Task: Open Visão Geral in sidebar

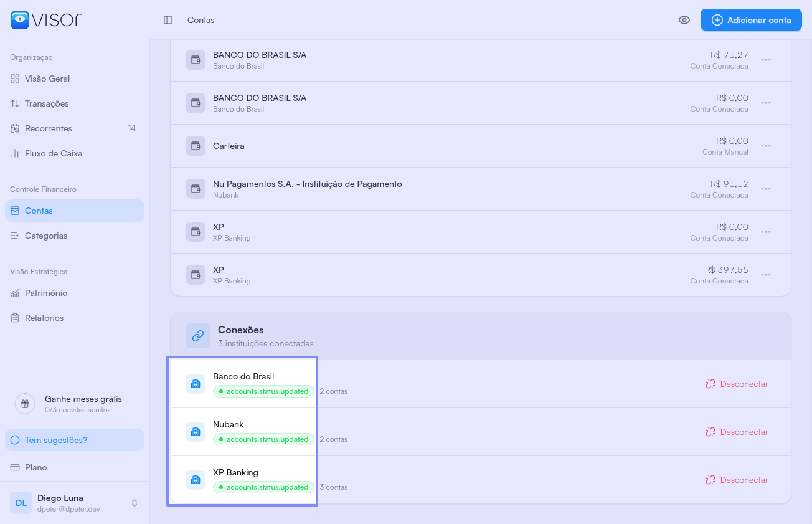Action: pos(47,79)
